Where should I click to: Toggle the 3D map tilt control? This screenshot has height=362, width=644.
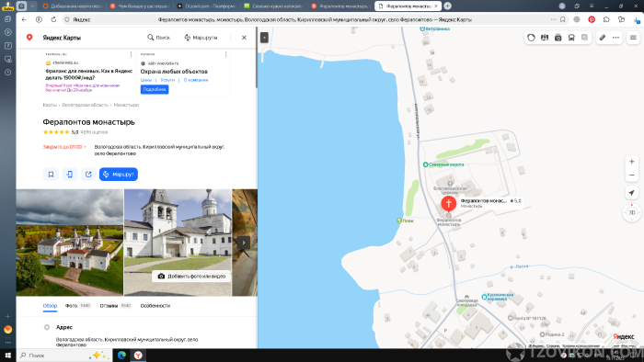[x=632, y=212]
